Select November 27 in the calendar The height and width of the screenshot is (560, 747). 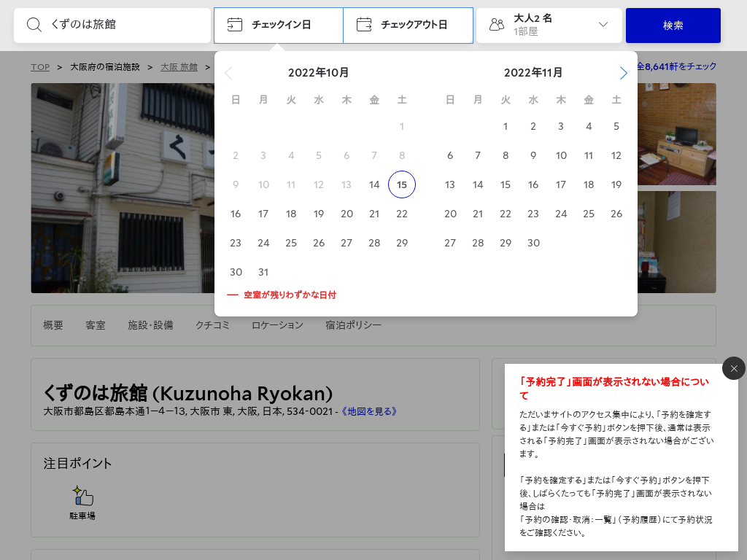[450, 243]
